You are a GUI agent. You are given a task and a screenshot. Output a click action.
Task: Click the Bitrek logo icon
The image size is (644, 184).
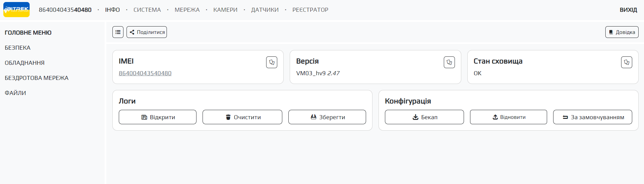[x=16, y=10]
